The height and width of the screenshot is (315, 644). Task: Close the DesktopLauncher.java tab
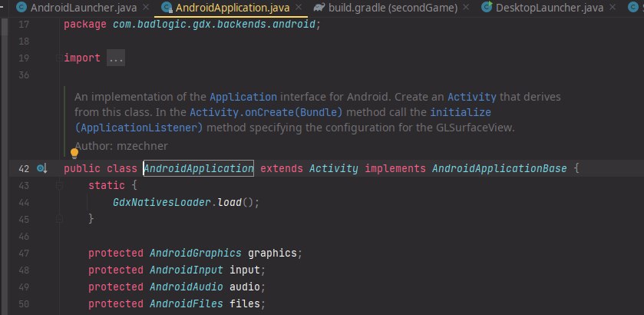point(613,7)
